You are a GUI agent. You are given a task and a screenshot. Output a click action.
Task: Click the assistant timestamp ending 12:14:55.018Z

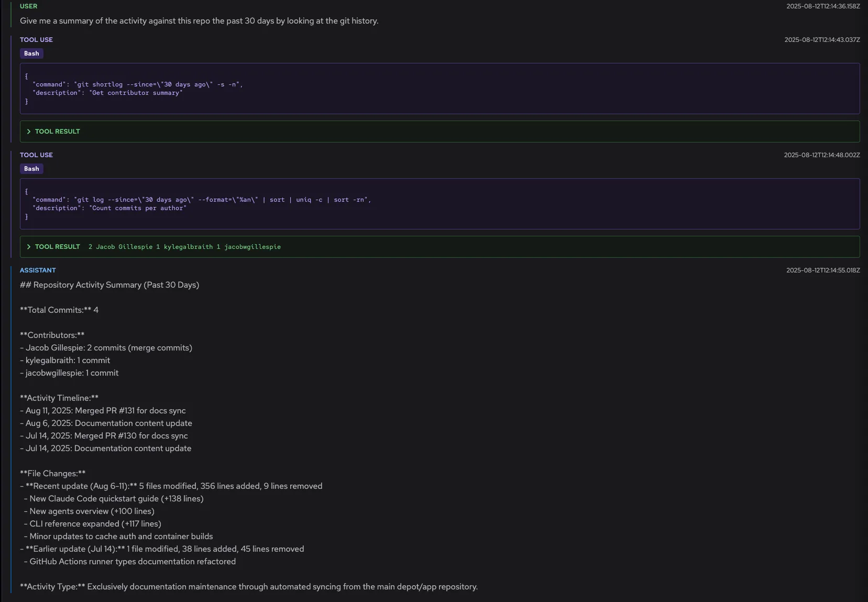822,270
